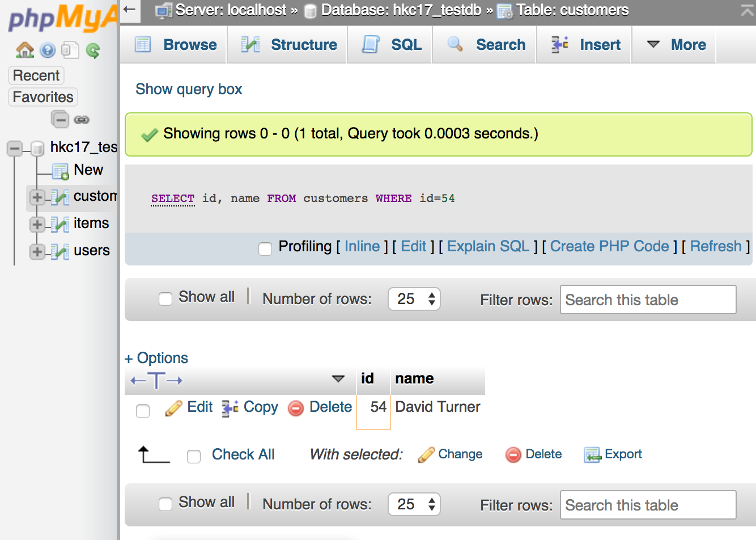Screen dimensions: 756x540
Task: Click the green success checkmark icon
Action: (150, 135)
